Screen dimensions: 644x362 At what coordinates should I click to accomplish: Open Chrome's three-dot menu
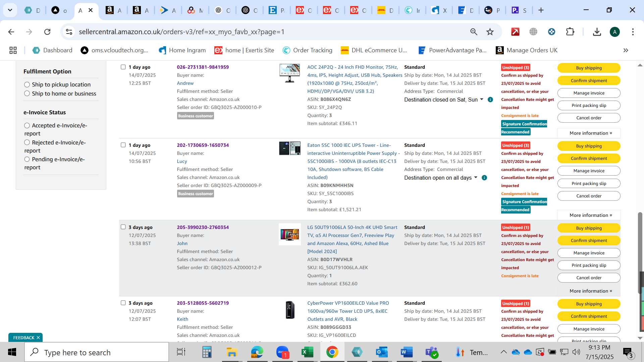pyautogui.click(x=633, y=32)
